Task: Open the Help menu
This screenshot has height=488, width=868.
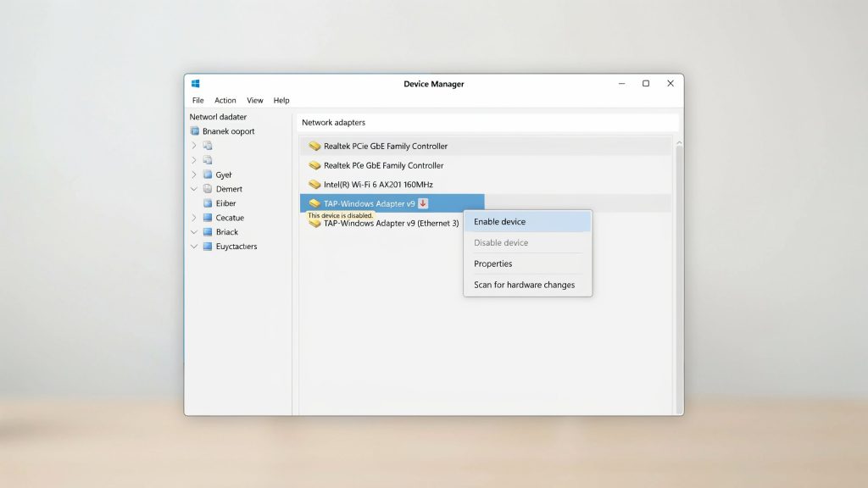Action: click(x=281, y=100)
